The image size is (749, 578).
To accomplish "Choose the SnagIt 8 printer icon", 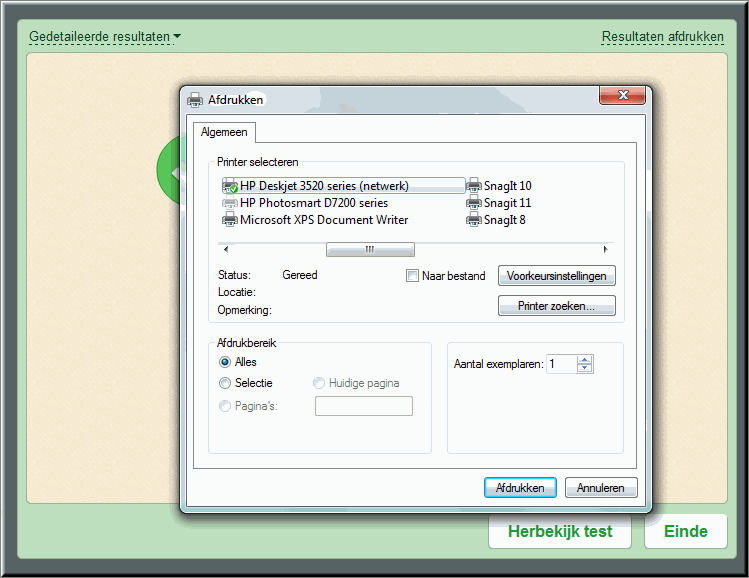I will [x=474, y=220].
